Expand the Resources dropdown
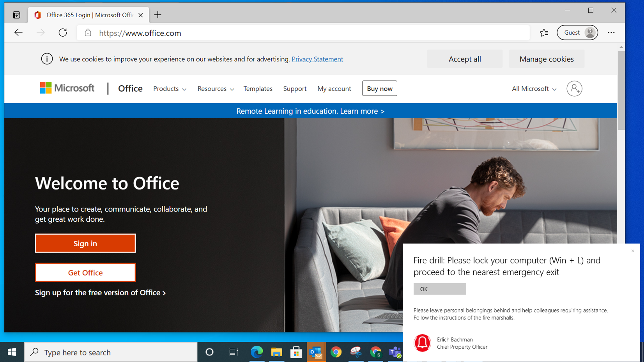Viewport: 644px width, 362px height. click(215, 88)
